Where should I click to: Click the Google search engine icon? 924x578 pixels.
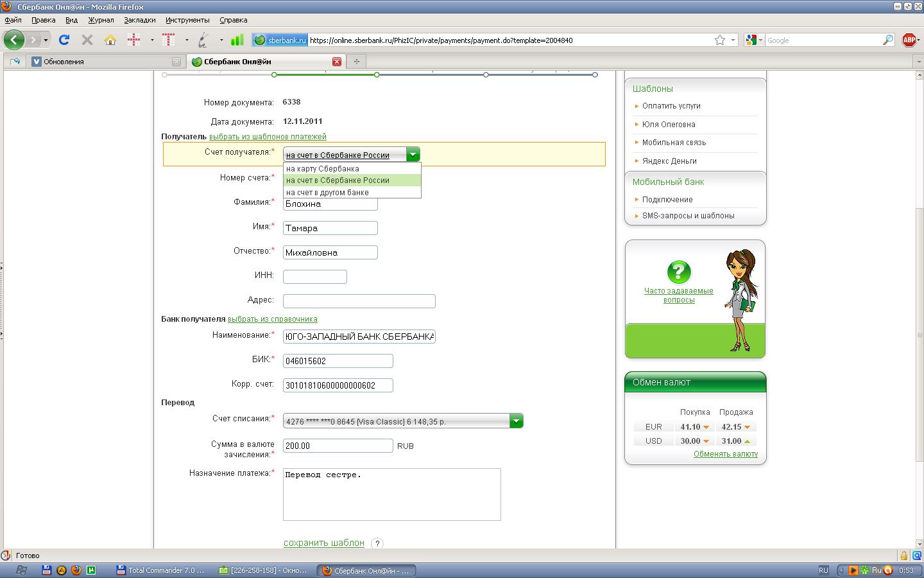[751, 40]
